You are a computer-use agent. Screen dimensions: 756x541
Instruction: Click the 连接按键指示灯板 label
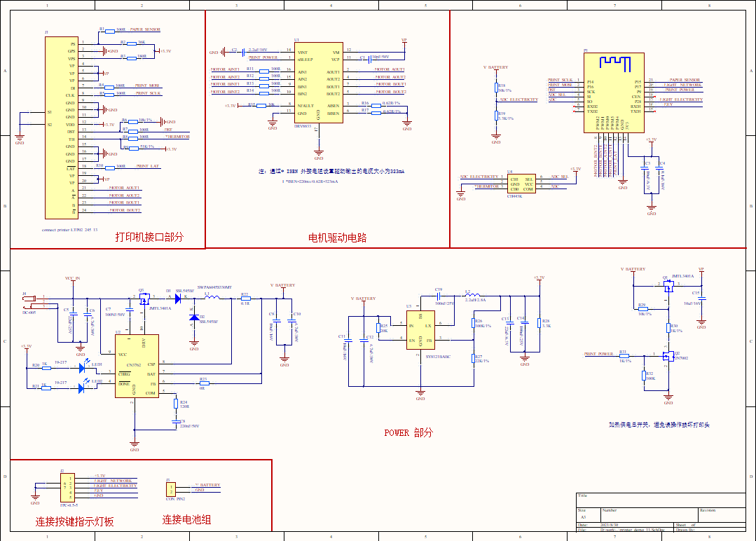[75, 521]
